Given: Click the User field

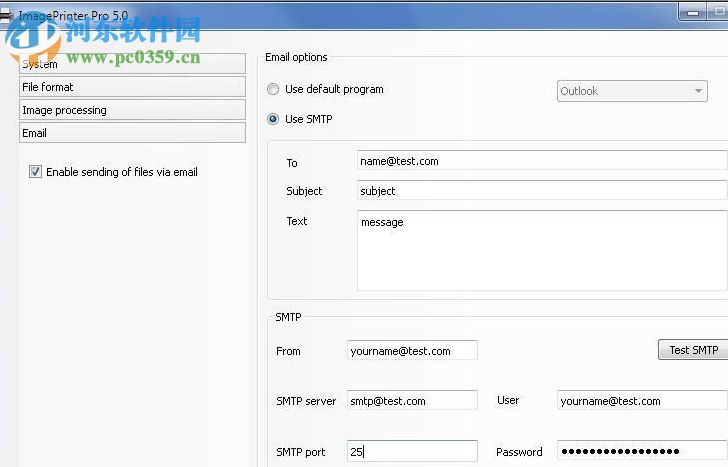Looking at the screenshot, I should click(x=642, y=400).
